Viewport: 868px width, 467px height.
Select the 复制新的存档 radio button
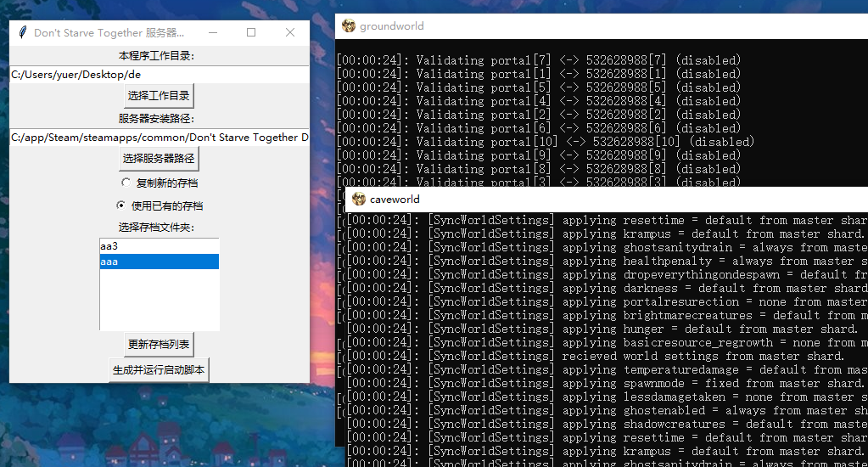pos(126,183)
